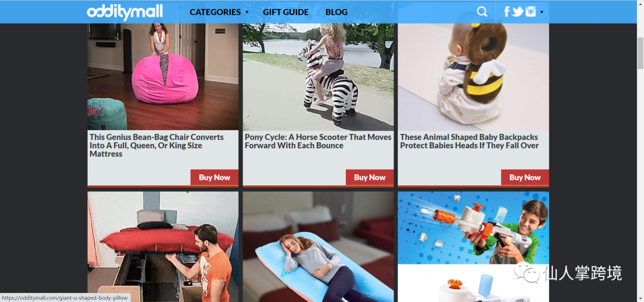Open the Twitter bird icon
Screen dimensions: 644x302
point(518,11)
